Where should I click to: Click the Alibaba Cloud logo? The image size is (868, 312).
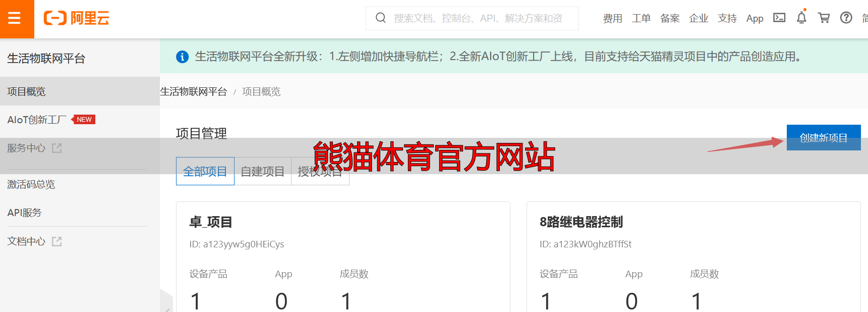pyautogui.click(x=77, y=18)
